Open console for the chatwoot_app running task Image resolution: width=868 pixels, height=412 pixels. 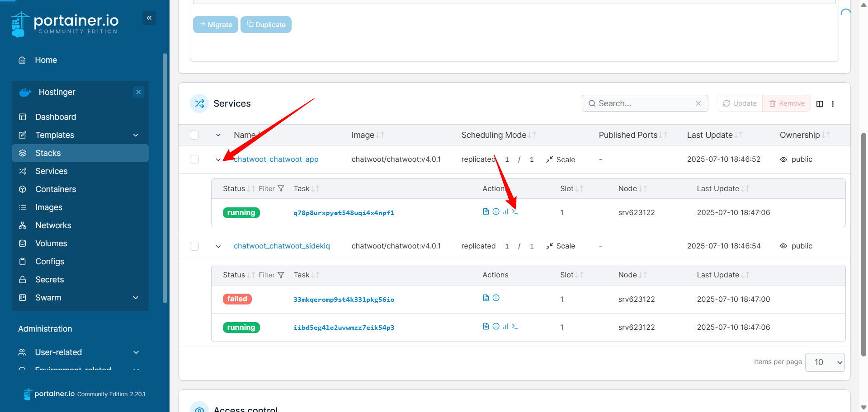(515, 212)
